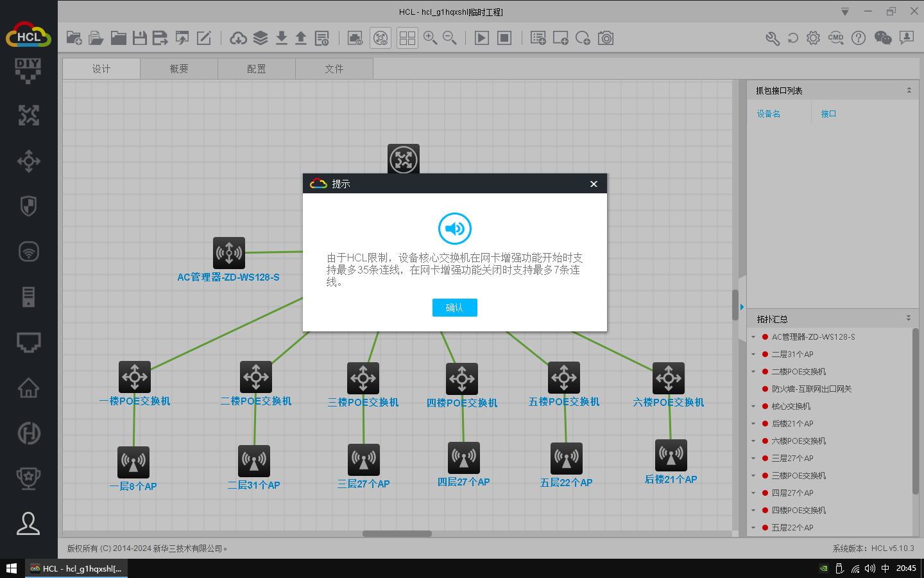Click the volume speaker tray icon

click(x=869, y=568)
